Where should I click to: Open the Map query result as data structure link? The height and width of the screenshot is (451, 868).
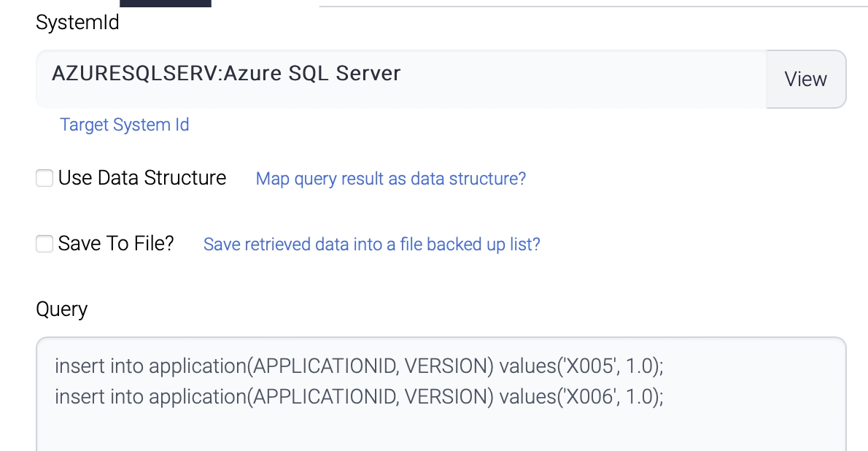click(x=390, y=179)
